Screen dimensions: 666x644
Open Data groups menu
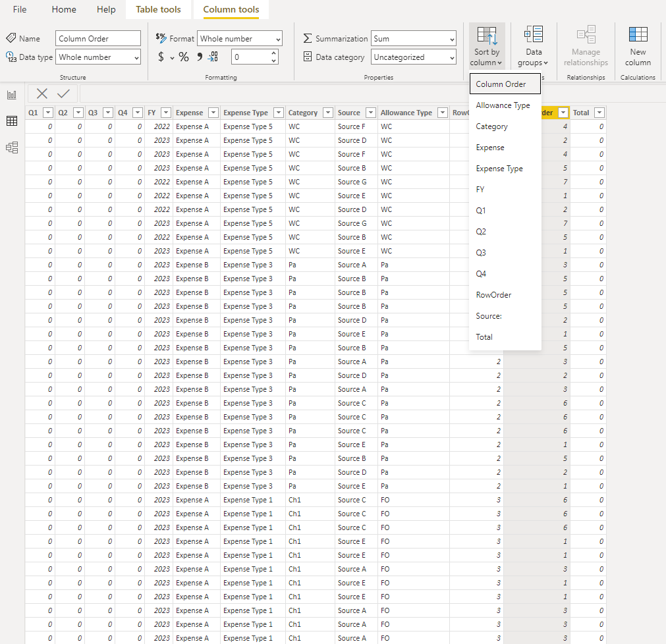pos(533,46)
